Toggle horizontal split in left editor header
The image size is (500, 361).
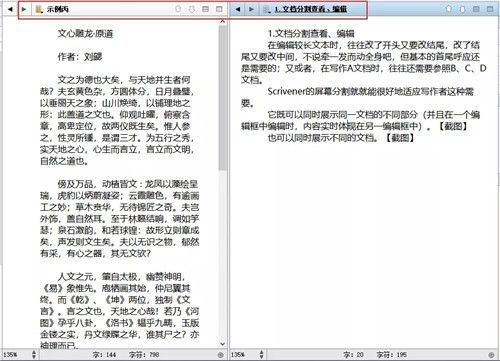(x=206, y=9)
